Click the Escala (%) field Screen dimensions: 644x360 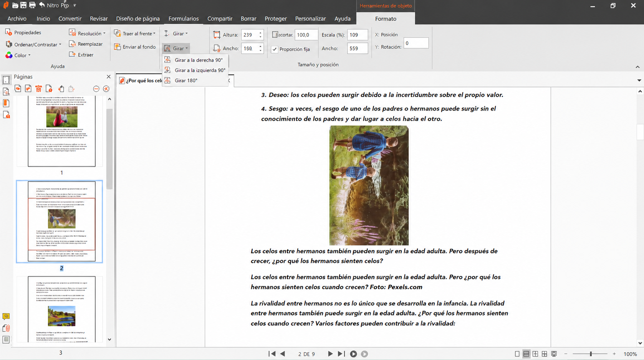[x=357, y=35]
